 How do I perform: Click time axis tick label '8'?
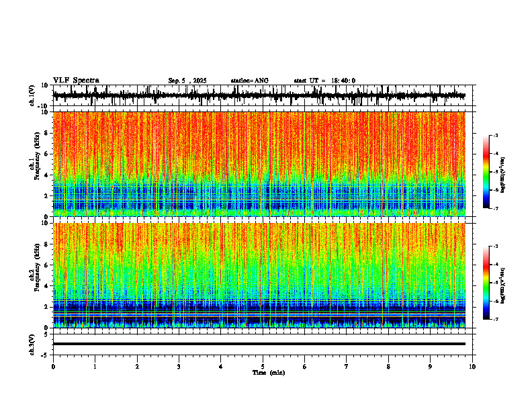click(388, 367)
